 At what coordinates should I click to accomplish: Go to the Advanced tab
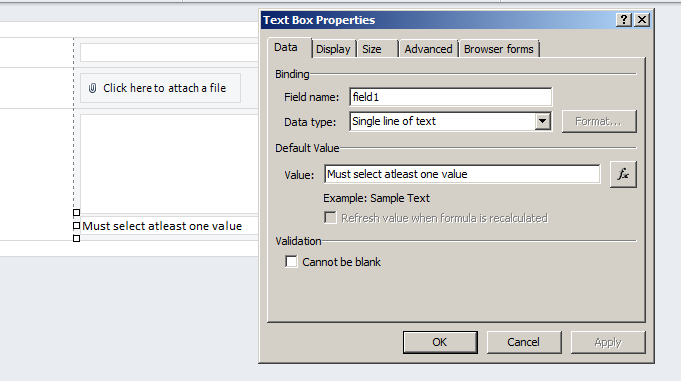pos(428,49)
